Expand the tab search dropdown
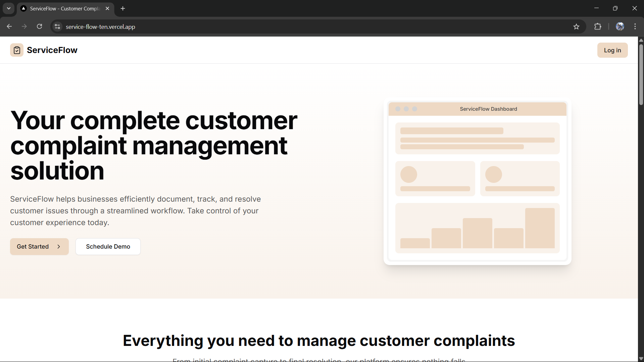Image resolution: width=644 pixels, height=362 pixels. [9, 8]
